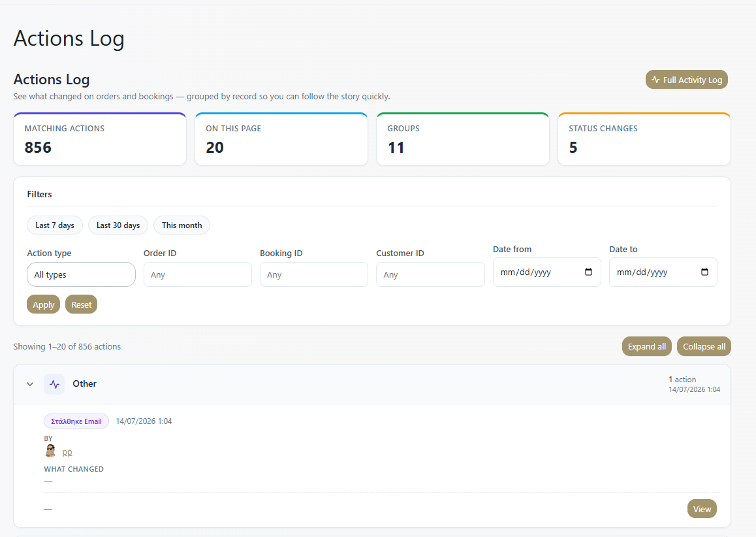Click the pp user avatar image
This screenshot has width=756, height=537.
[x=50, y=451]
